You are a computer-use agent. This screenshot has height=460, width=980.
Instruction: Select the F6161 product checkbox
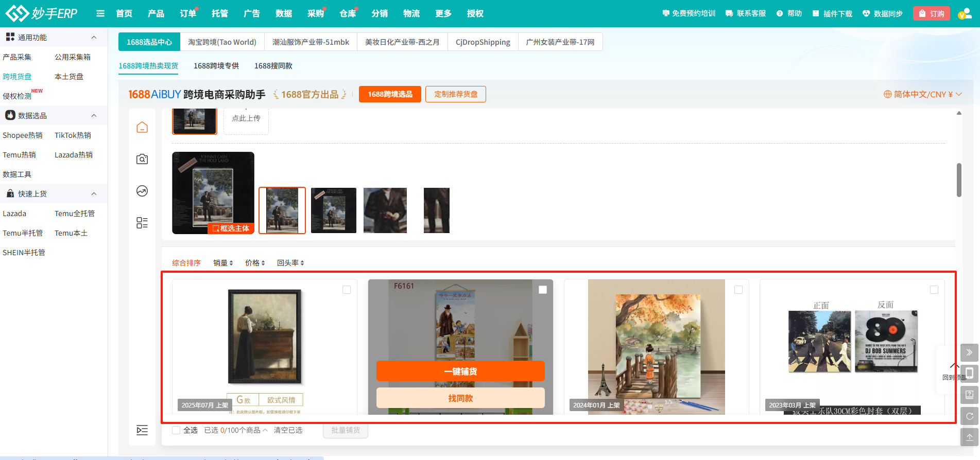542,290
